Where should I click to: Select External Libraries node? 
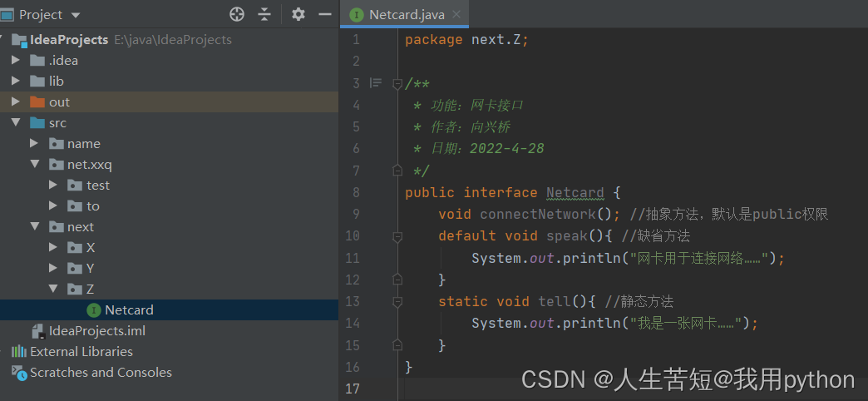pos(169,352)
